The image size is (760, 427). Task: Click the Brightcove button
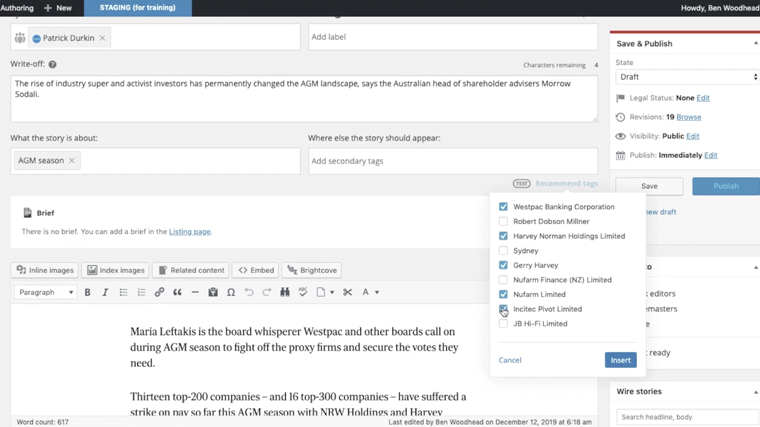point(312,270)
